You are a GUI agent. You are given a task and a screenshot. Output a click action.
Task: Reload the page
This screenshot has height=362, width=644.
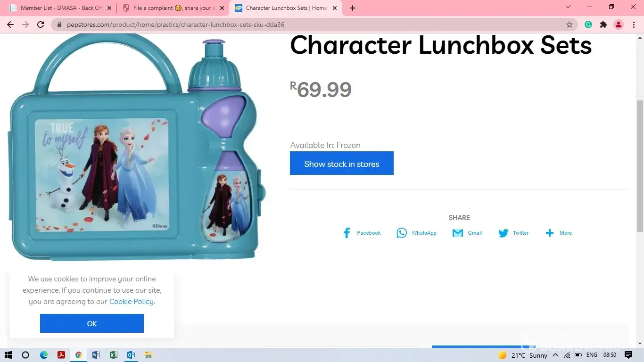pos(41,25)
